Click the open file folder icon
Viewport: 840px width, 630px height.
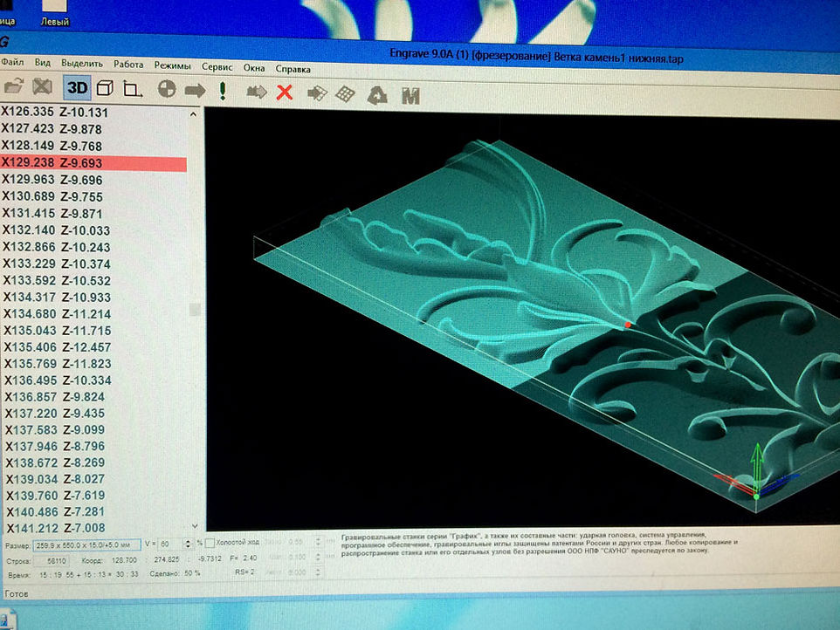pos(13,88)
